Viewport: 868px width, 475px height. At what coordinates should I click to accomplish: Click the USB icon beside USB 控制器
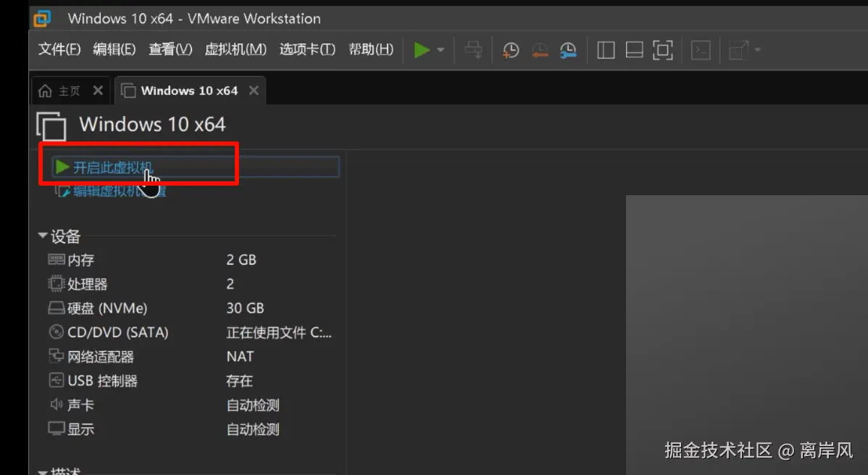[x=57, y=380]
